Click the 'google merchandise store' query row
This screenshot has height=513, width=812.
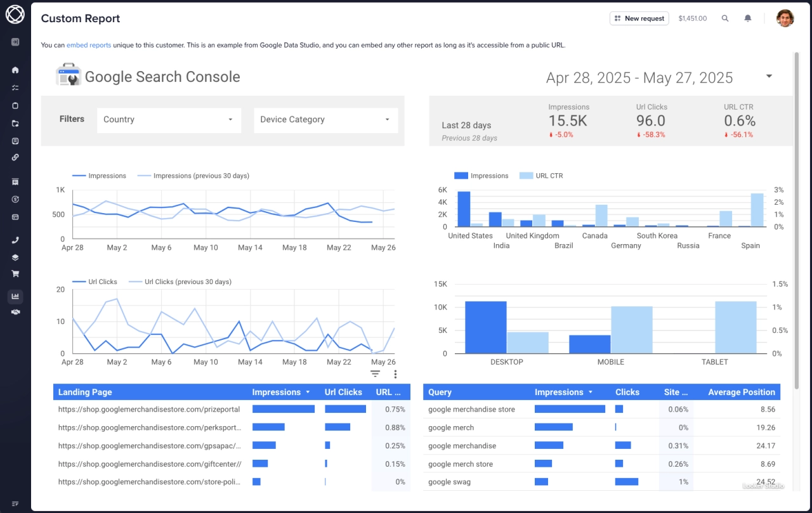[x=601, y=409]
